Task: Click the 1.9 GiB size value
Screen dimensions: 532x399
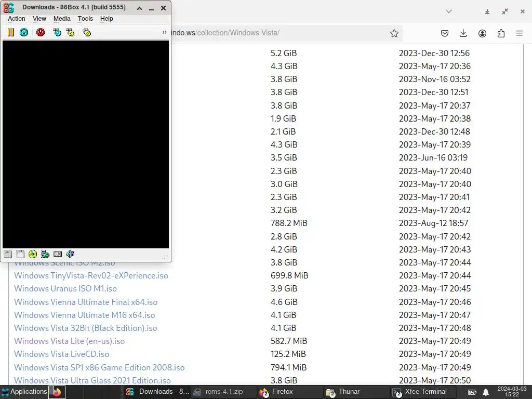Action: click(283, 118)
